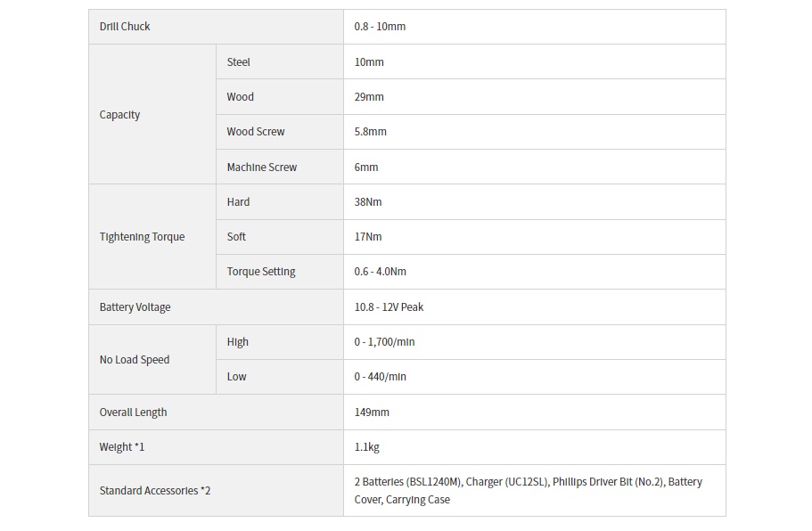Viewport: 812px width, 531px height.
Task: Select the Wood Screw label cell
Action: [280, 132]
